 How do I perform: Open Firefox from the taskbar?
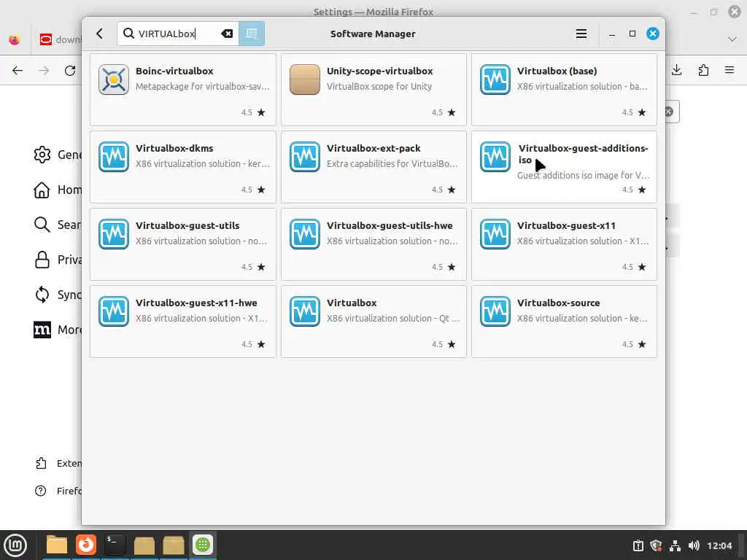[86, 545]
